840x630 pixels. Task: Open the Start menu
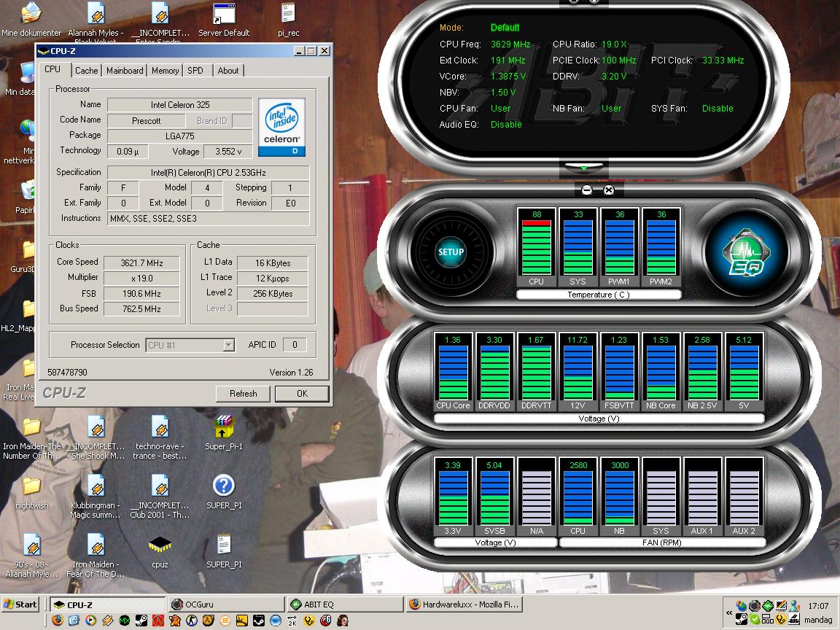pos(20,604)
